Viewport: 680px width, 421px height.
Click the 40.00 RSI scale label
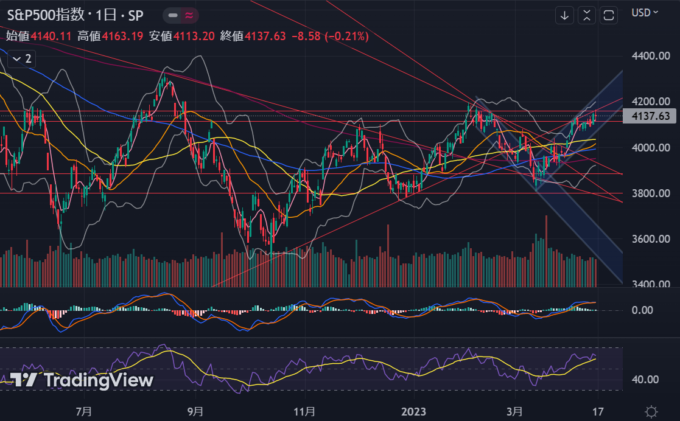pos(644,380)
